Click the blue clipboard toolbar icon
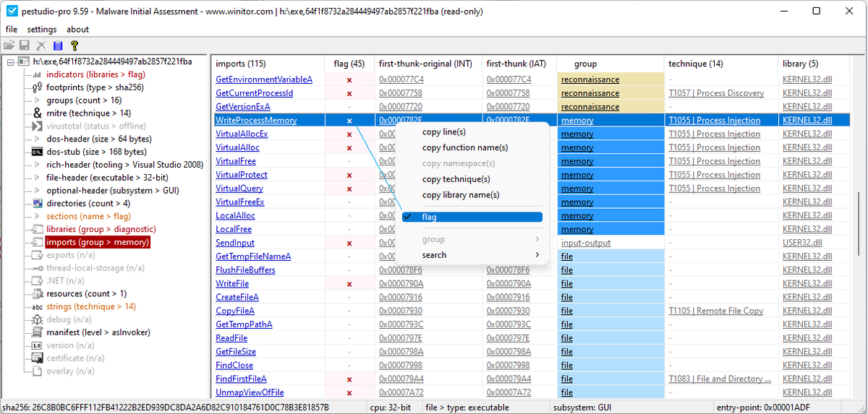The height and width of the screenshot is (414, 868). pyautogui.click(x=58, y=46)
